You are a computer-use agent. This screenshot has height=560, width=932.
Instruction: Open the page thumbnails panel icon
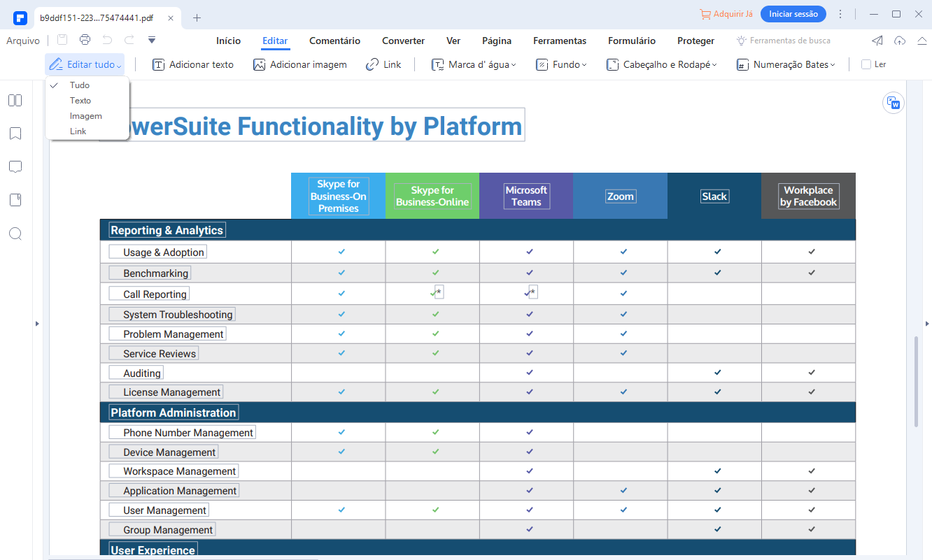pyautogui.click(x=15, y=101)
